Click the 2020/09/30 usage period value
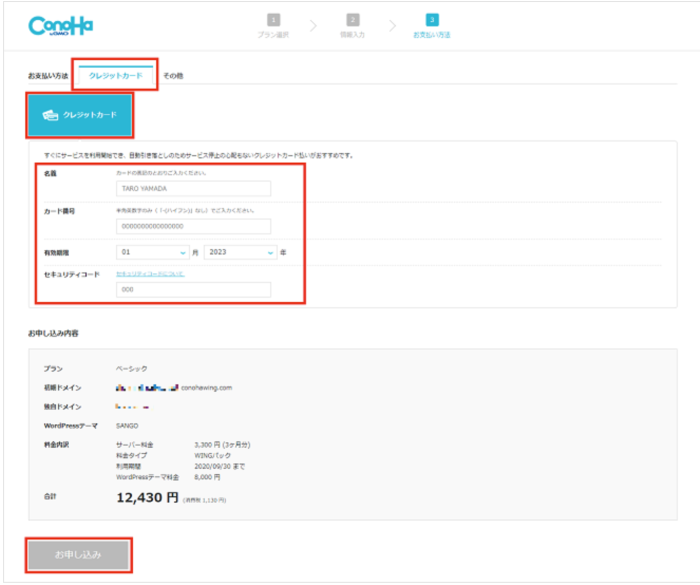The image size is (700, 585). 220,466
